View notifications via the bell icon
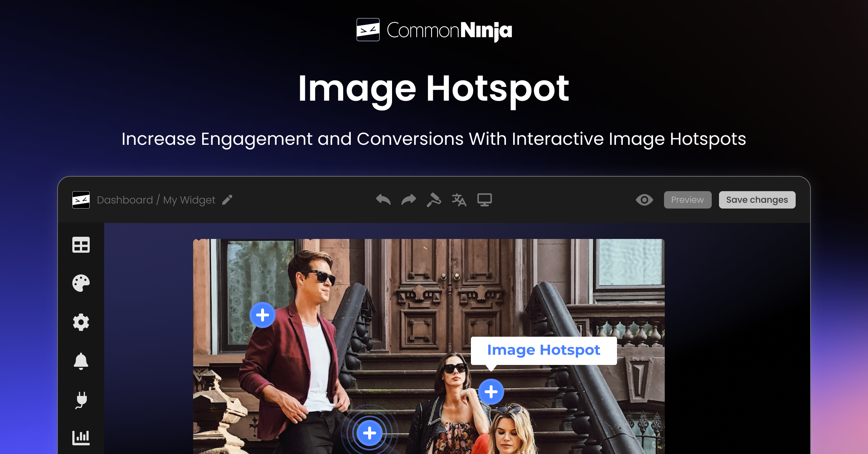Viewport: 868px width, 454px height. [x=81, y=361]
